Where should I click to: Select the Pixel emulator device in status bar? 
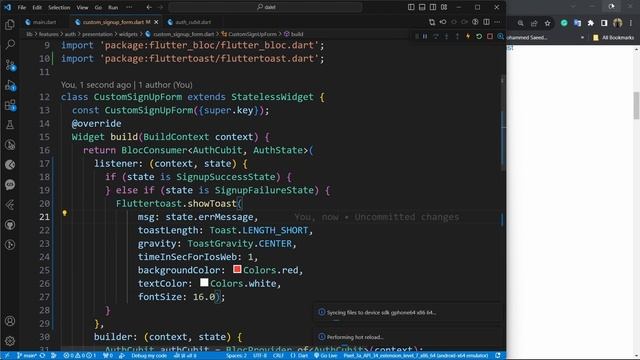coord(416,356)
